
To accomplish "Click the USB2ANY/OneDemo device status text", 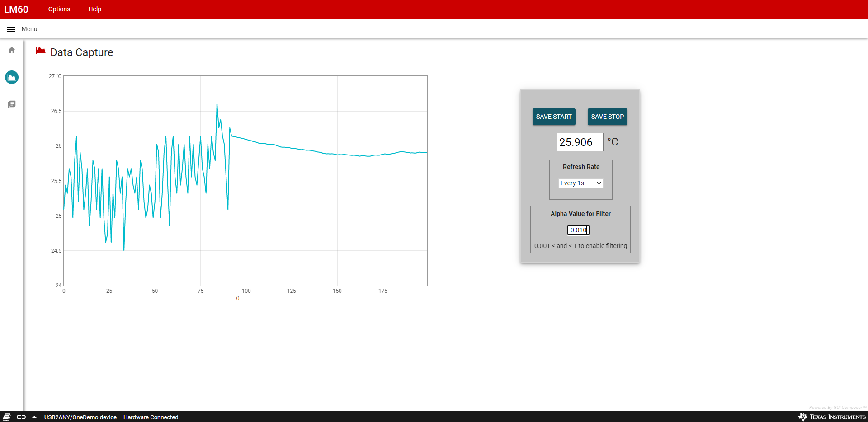I will click(x=80, y=417).
